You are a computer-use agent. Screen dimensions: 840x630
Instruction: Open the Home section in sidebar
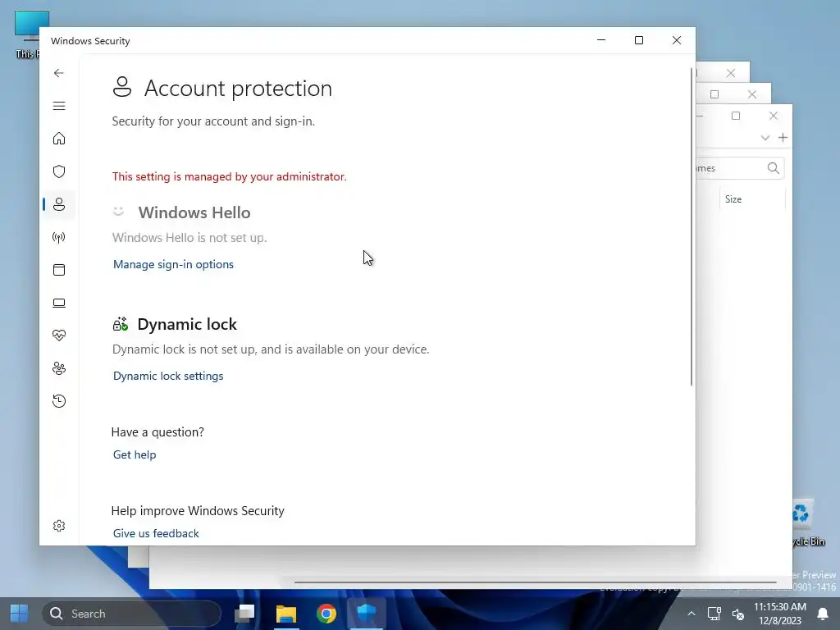(x=59, y=139)
